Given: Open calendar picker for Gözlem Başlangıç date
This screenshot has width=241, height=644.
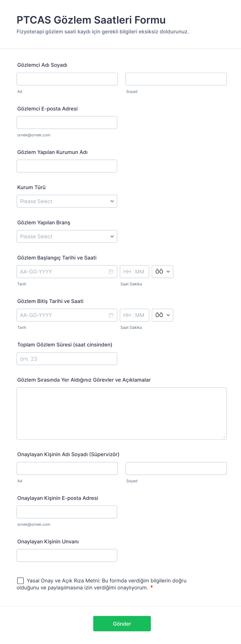Looking at the screenshot, I should [x=111, y=272].
